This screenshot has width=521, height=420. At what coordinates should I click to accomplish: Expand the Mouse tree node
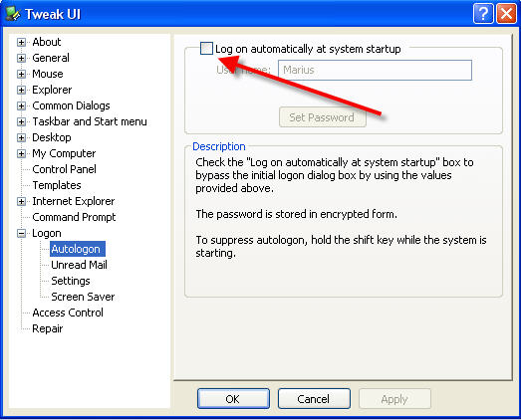pyautogui.click(x=21, y=74)
